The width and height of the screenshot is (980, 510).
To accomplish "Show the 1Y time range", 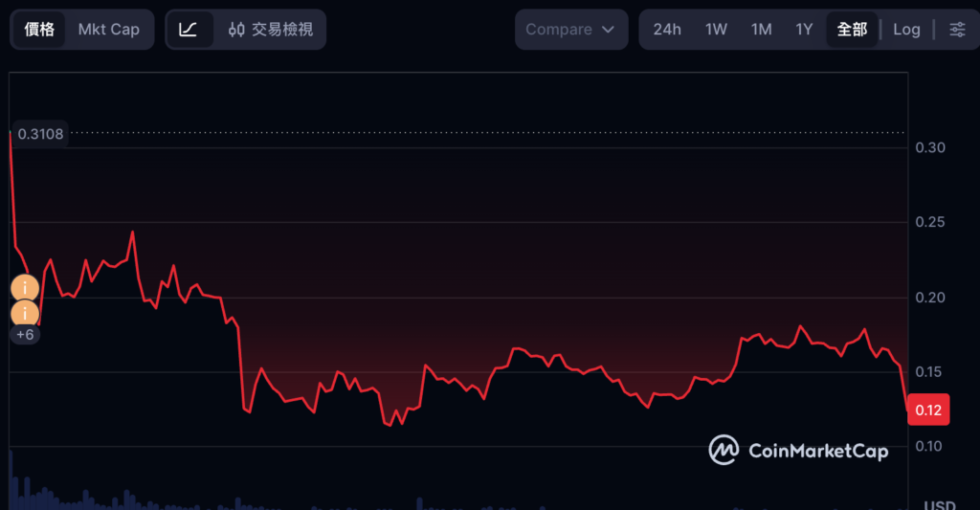I will tap(804, 30).
